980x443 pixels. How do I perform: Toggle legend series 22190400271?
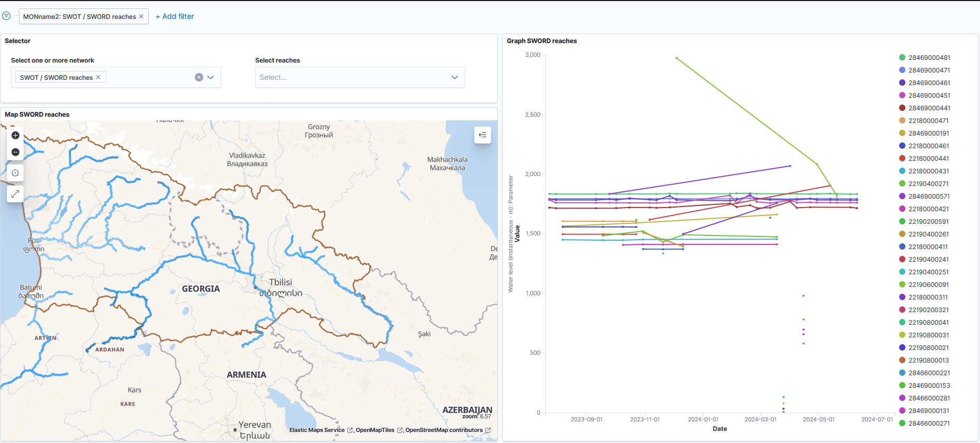pos(928,184)
